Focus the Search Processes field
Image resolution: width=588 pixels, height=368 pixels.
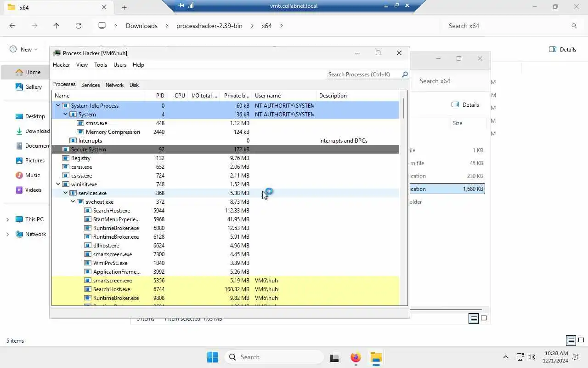(x=364, y=75)
